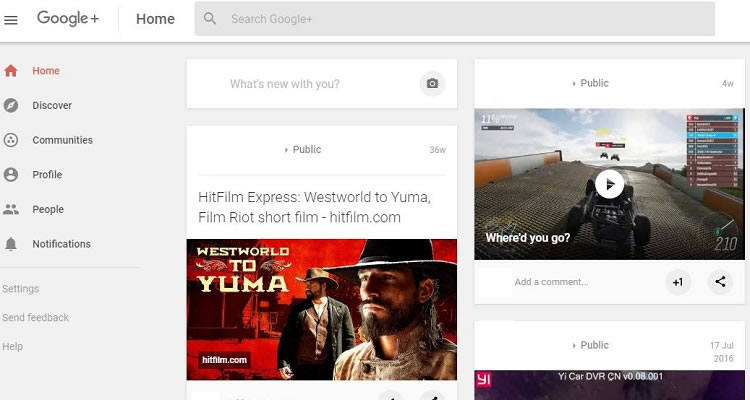Click the camera icon to add photo
Viewport: 750px width, 400px height.
click(432, 84)
